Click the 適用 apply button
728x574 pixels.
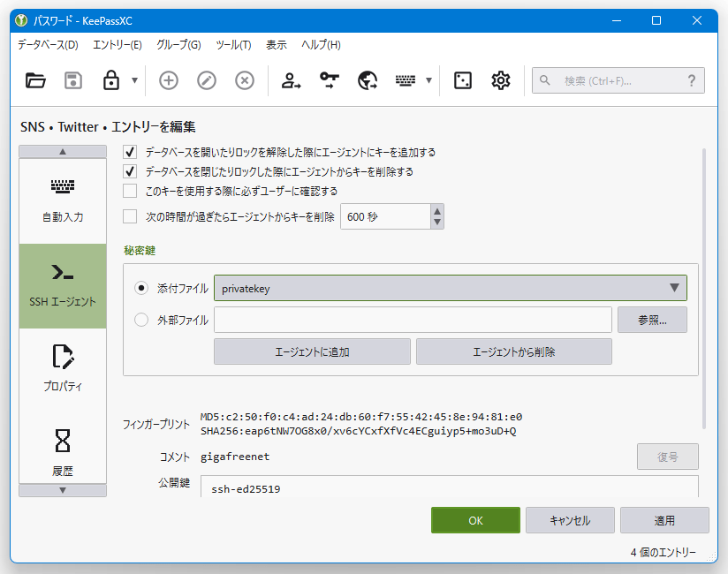click(x=664, y=520)
